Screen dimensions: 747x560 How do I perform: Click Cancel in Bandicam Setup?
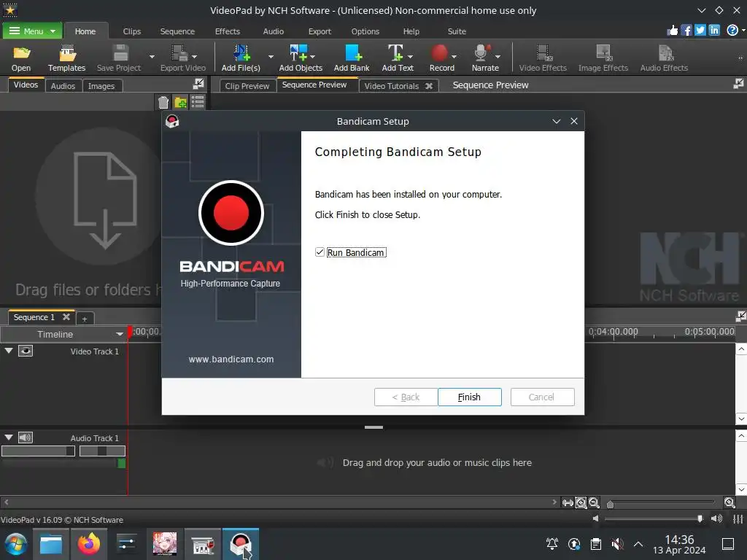click(x=542, y=397)
